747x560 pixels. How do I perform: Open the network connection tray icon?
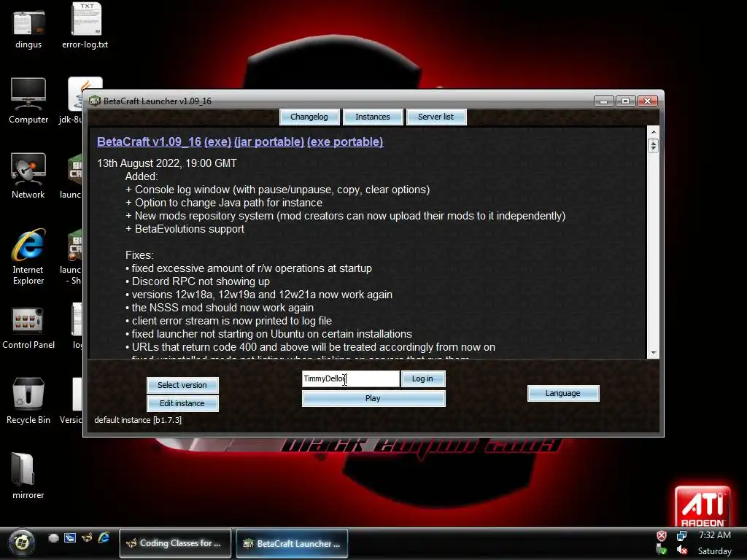tap(682, 536)
